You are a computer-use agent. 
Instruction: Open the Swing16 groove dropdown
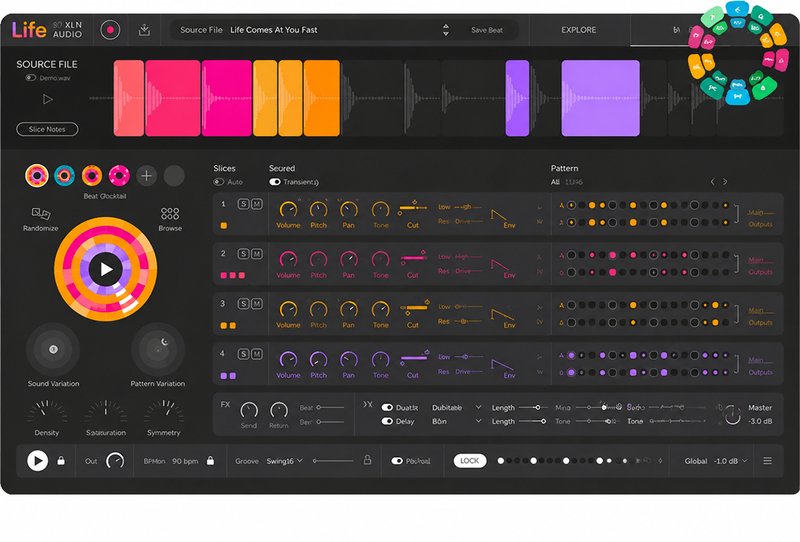coord(285,461)
